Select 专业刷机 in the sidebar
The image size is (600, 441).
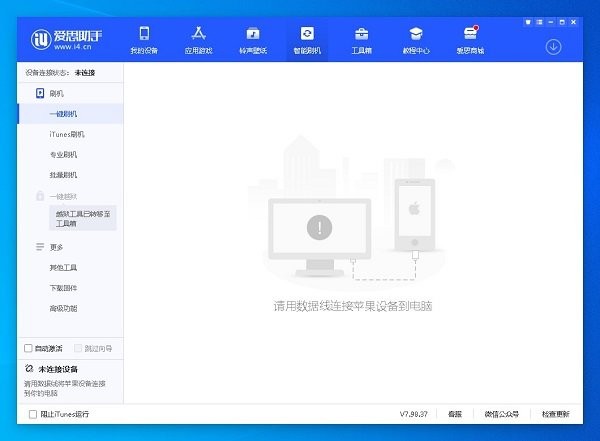coord(63,155)
